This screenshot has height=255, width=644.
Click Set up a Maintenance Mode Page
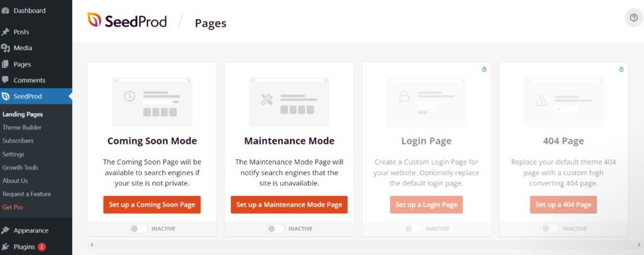tap(289, 205)
